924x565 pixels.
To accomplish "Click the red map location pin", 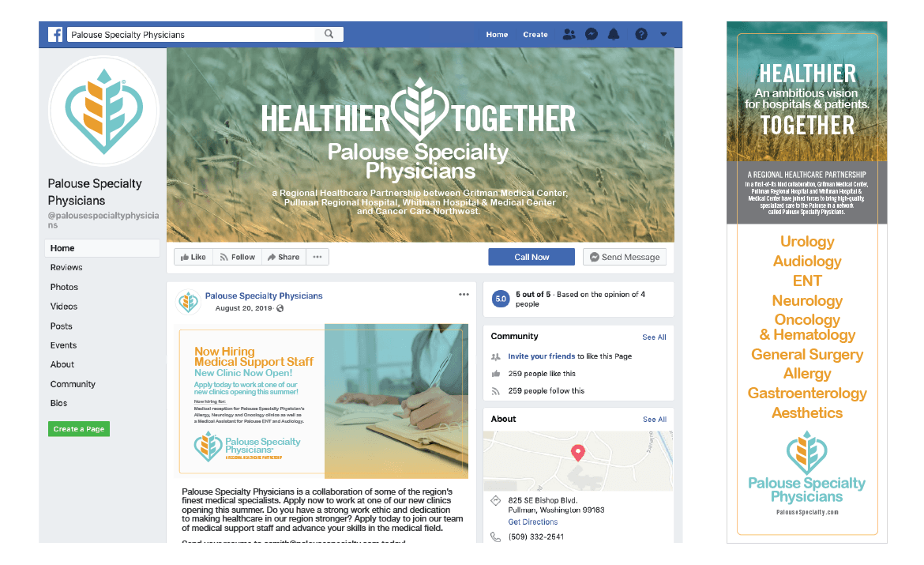I will [578, 453].
